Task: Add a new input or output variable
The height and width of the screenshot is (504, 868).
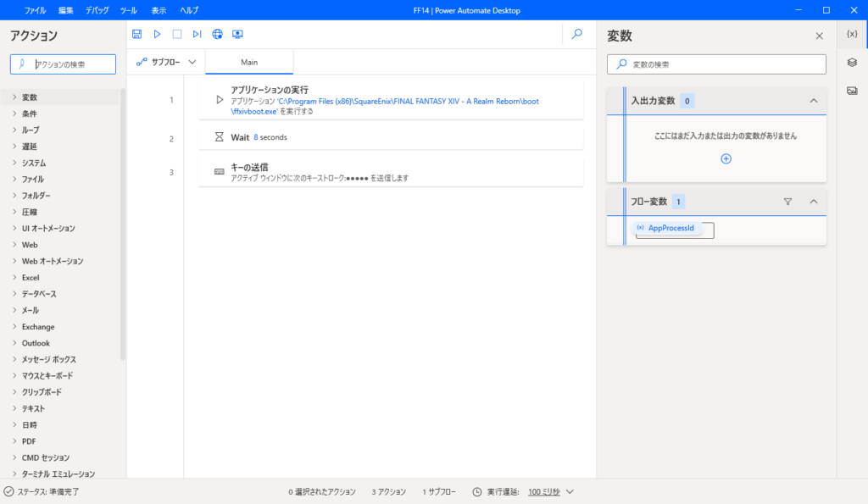Action: click(x=726, y=158)
